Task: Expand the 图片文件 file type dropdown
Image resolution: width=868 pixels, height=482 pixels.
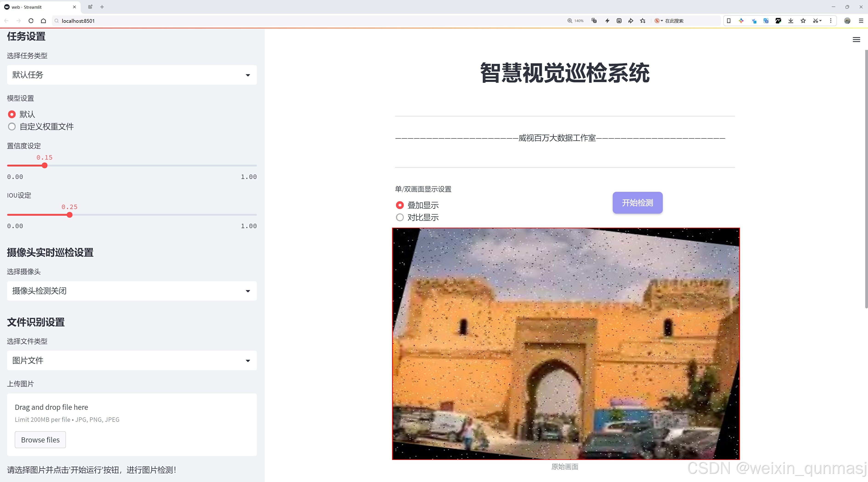Action: coord(132,361)
